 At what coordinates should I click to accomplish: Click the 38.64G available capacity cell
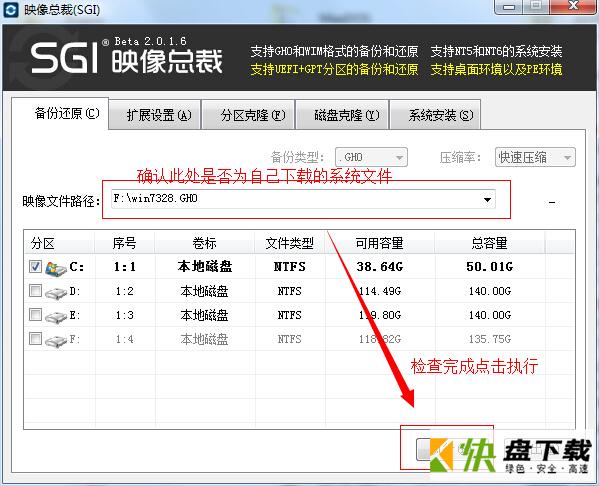pyautogui.click(x=380, y=267)
